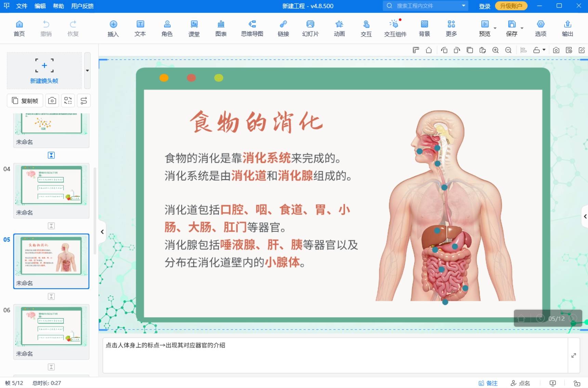
Task: Click the camera snapshot icon in frame panel
Action: [52, 100]
